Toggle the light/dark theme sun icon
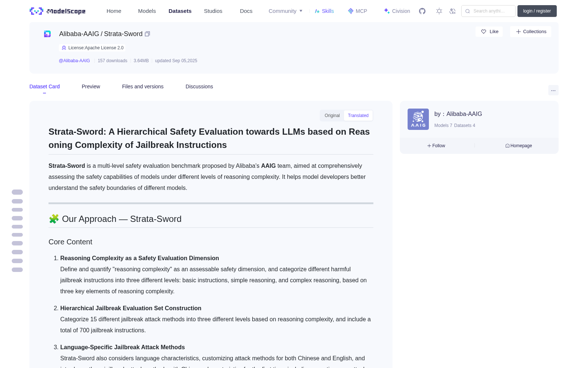 (x=439, y=11)
